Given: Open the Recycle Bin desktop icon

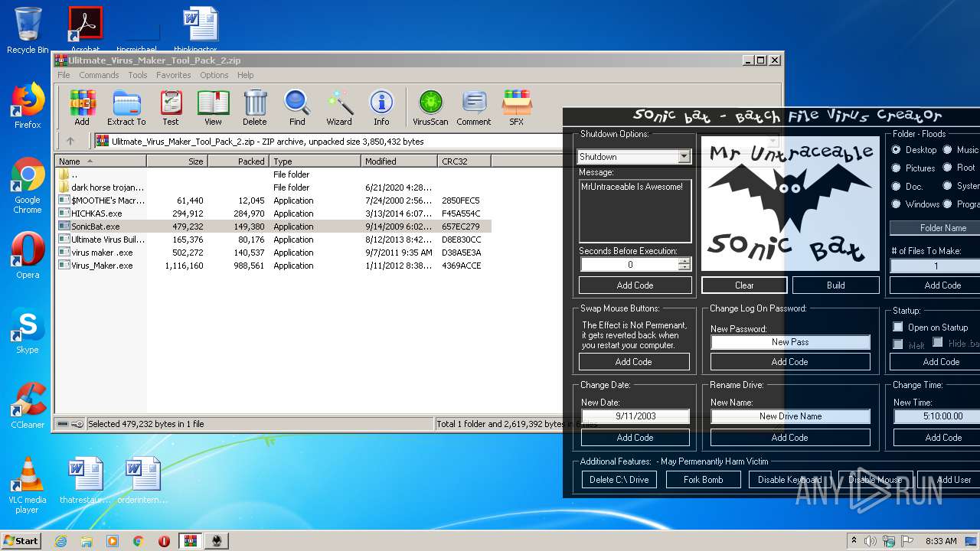Looking at the screenshot, I should [28, 31].
